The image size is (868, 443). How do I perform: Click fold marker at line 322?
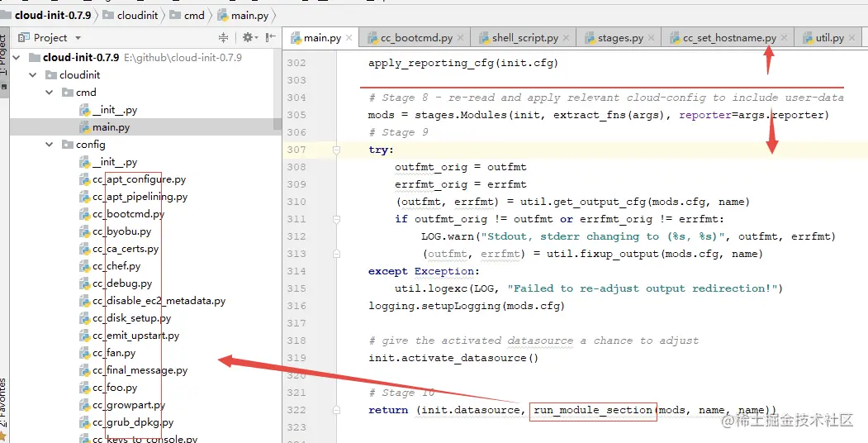click(x=336, y=410)
